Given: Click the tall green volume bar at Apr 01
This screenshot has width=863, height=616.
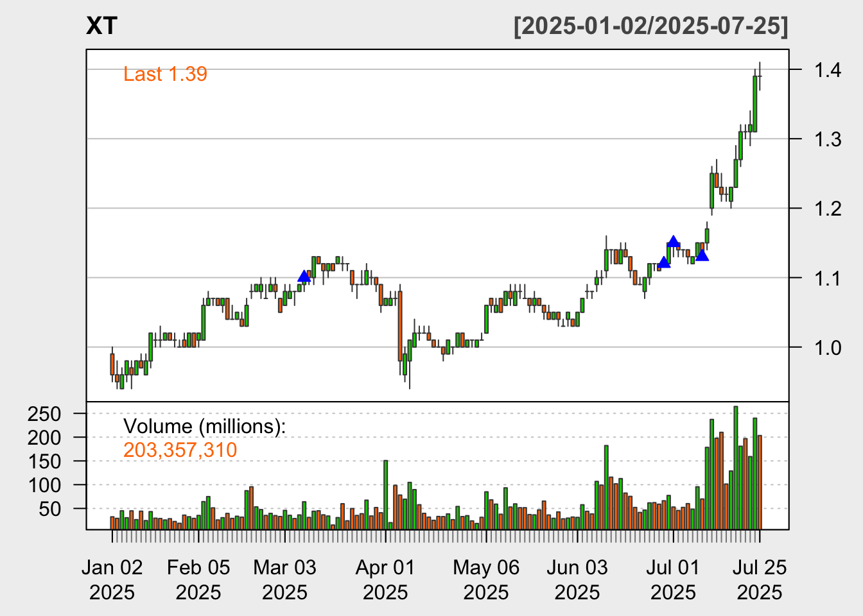Looking at the screenshot, I should (385, 494).
